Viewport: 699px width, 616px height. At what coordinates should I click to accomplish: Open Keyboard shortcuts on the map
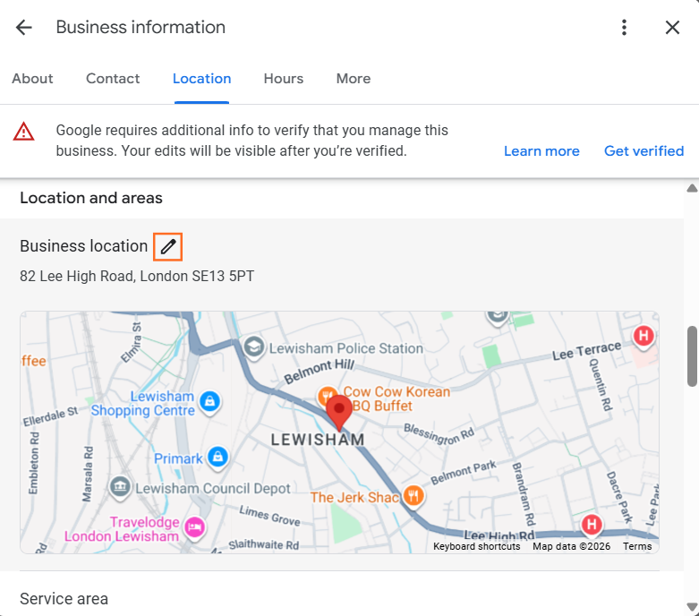click(x=476, y=546)
